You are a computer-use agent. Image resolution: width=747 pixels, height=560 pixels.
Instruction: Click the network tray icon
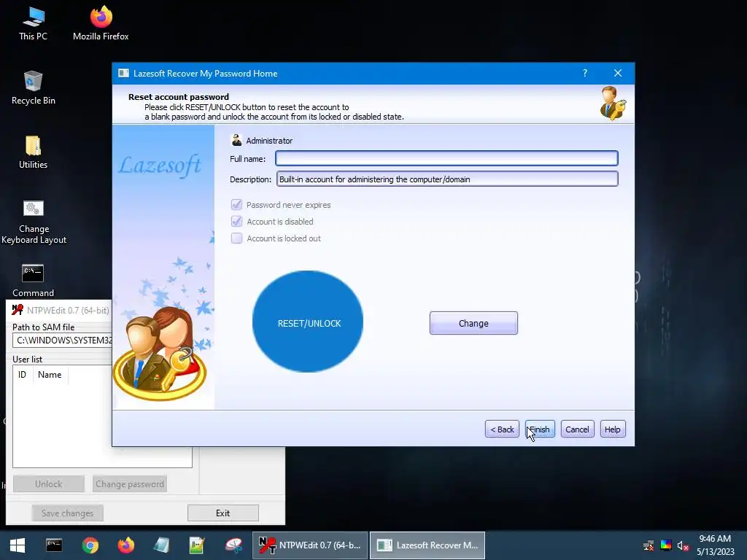[x=649, y=545]
